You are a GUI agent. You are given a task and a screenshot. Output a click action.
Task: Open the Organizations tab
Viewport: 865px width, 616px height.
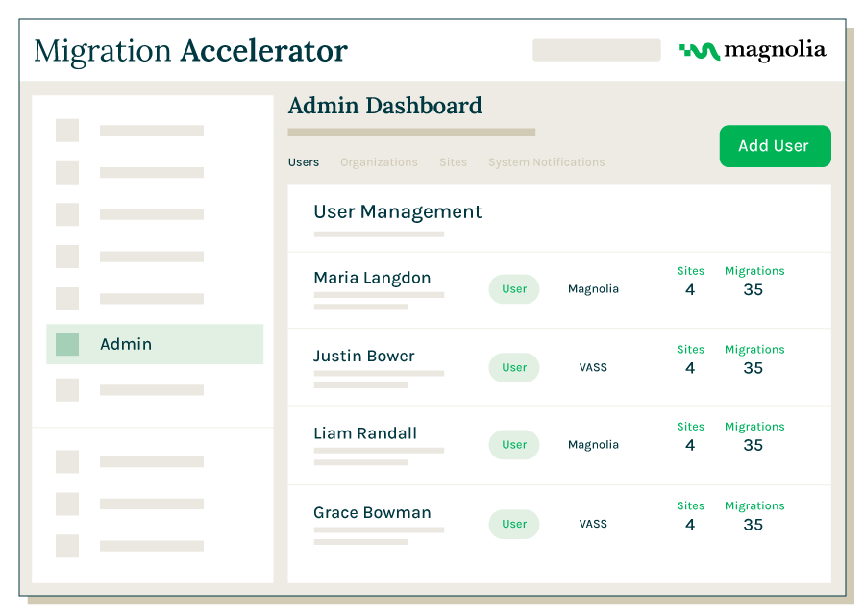379,162
